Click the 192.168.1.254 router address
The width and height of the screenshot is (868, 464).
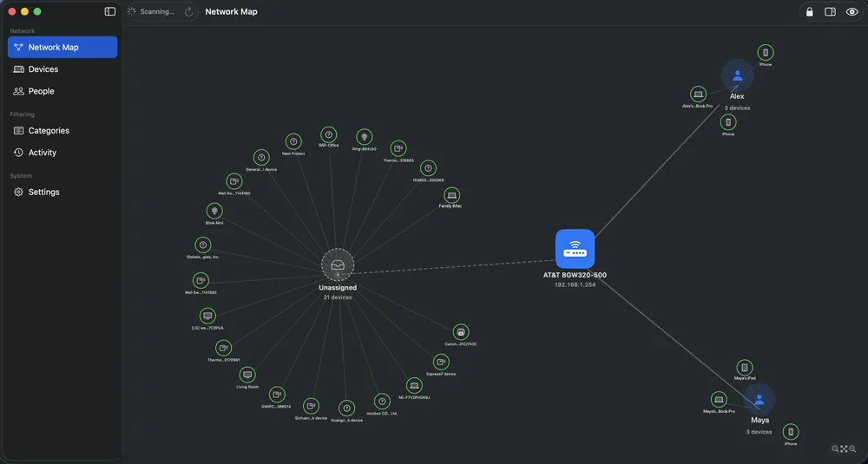pyautogui.click(x=575, y=284)
